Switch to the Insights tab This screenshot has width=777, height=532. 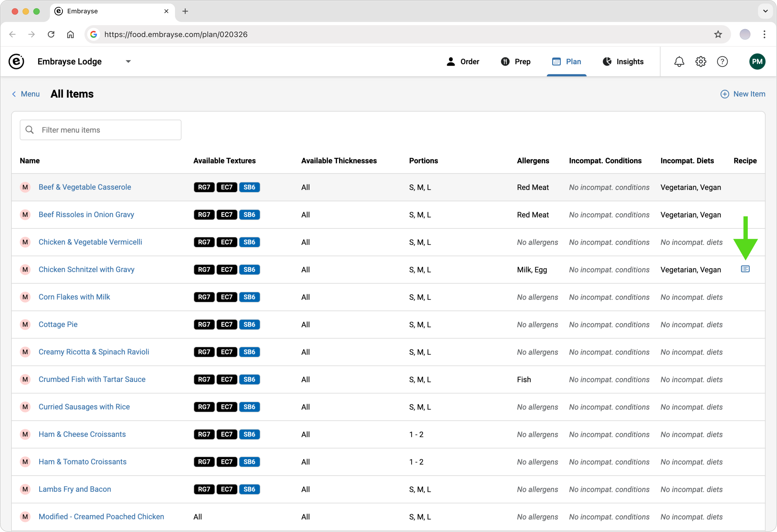point(623,62)
